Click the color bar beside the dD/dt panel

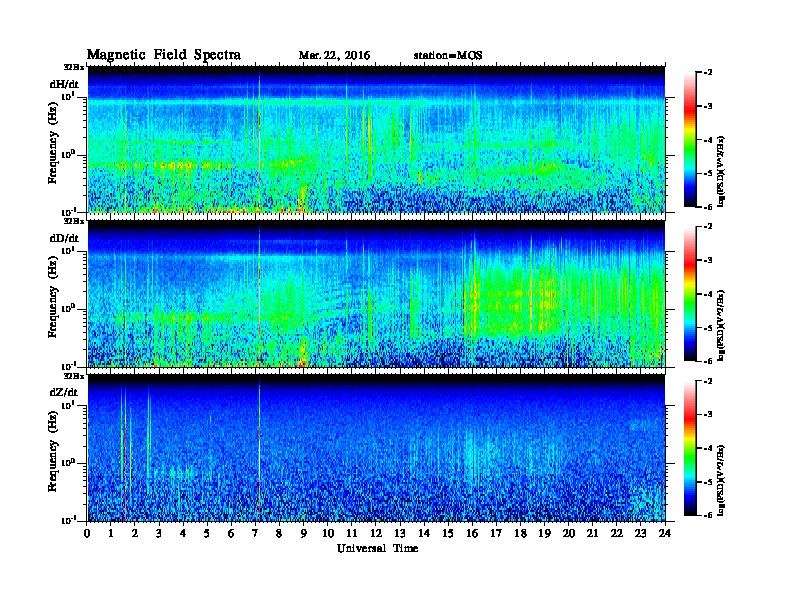(690, 294)
